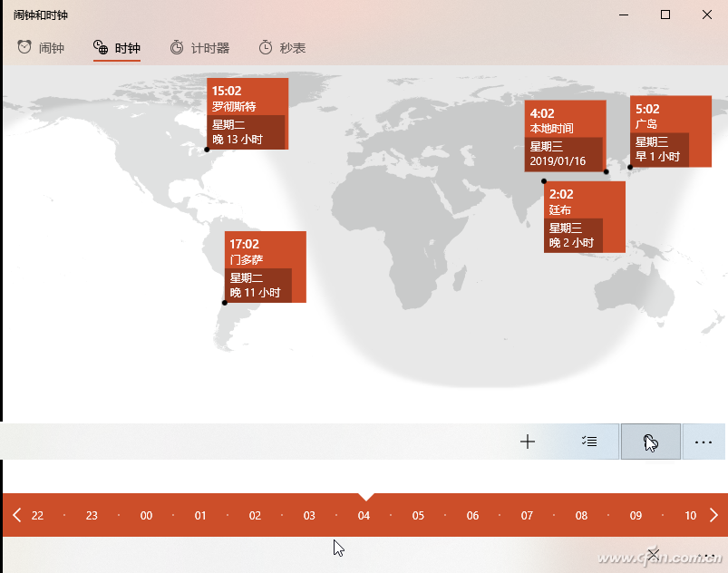Toggle the compare time button
The width and height of the screenshot is (728, 573).
650,442
